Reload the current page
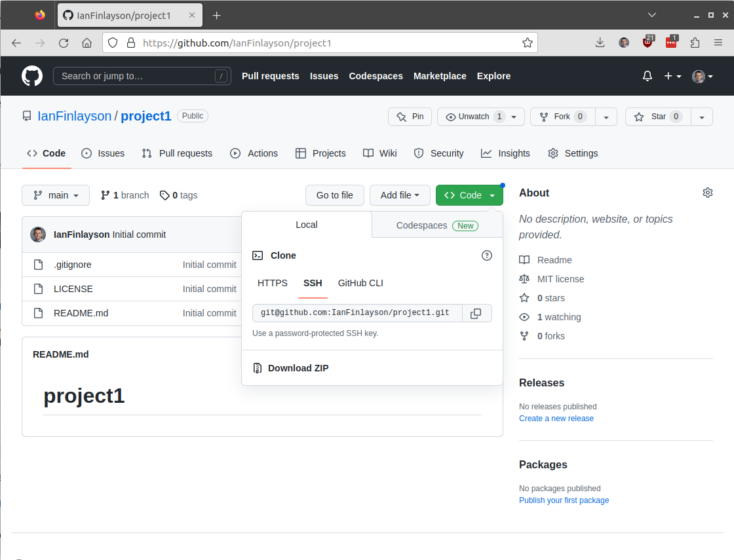The height and width of the screenshot is (560, 734). (x=64, y=43)
